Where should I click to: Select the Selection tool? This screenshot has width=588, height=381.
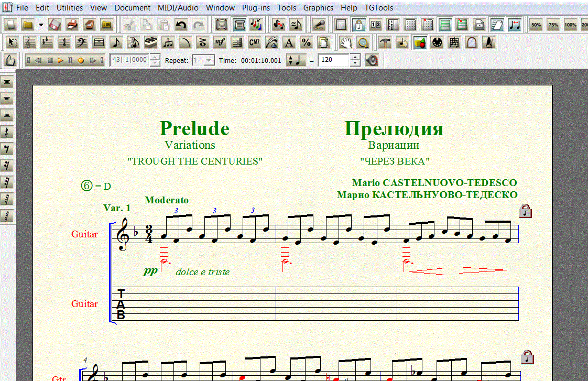[13, 42]
